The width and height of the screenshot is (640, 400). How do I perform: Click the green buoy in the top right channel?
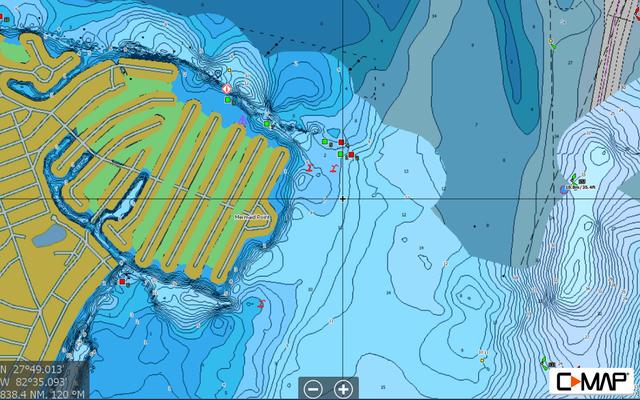click(551, 44)
